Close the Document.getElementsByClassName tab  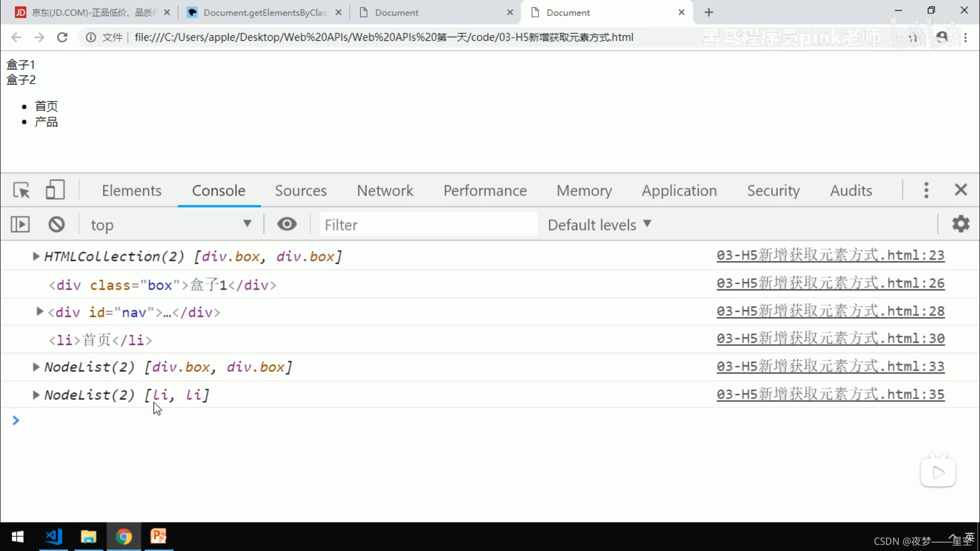point(338,12)
